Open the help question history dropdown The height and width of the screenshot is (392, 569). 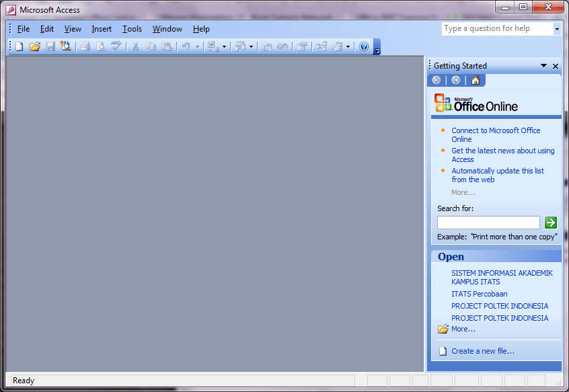tap(557, 29)
